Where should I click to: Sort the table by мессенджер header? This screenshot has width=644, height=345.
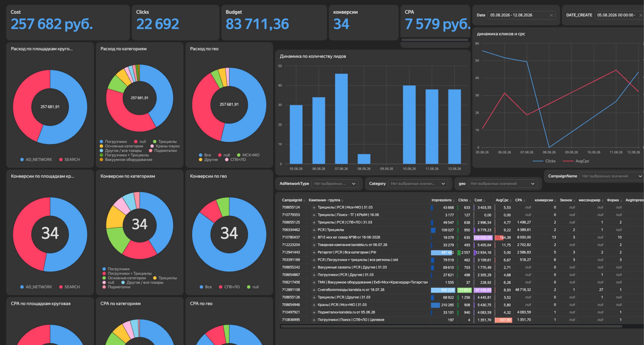click(591, 200)
